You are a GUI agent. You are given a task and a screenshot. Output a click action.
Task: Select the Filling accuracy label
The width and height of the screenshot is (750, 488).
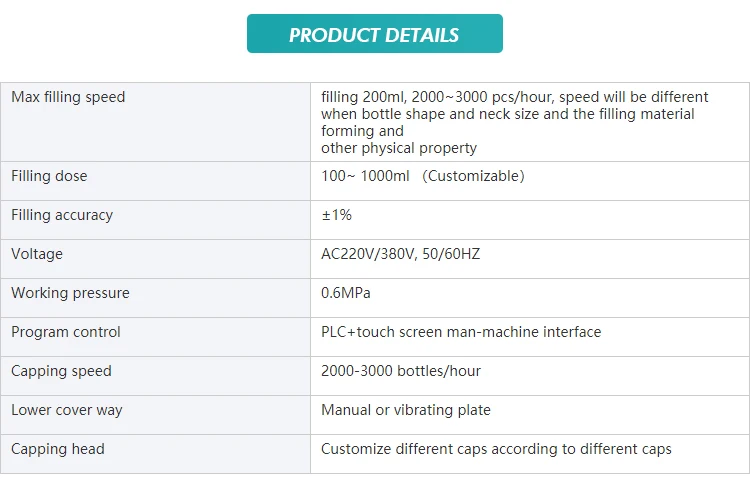coord(62,215)
